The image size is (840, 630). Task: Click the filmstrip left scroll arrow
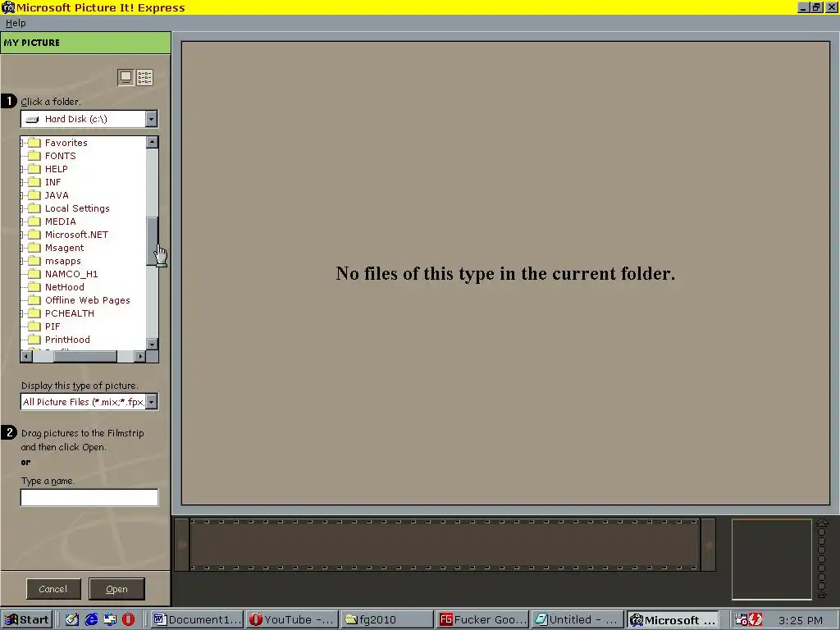(x=182, y=545)
